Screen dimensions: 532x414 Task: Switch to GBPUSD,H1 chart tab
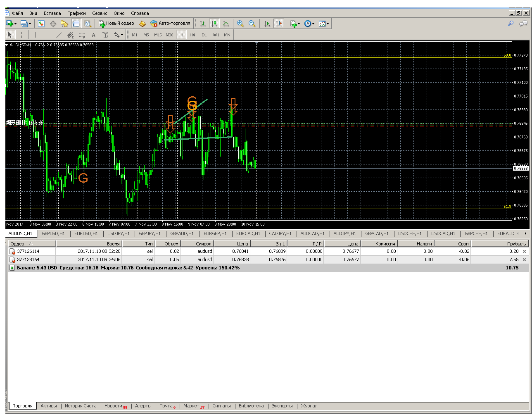(53, 233)
